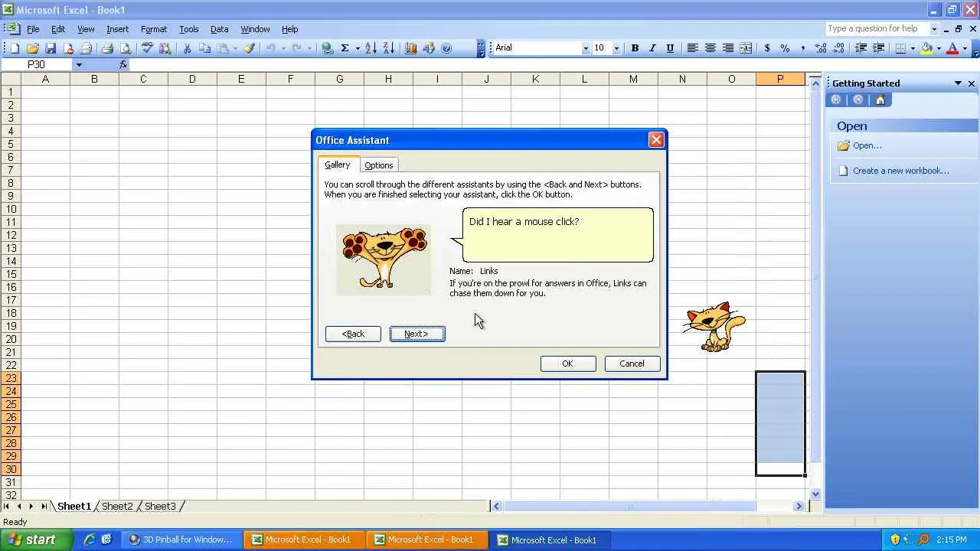
Task: Merge and center selected cells
Action: tap(746, 48)
